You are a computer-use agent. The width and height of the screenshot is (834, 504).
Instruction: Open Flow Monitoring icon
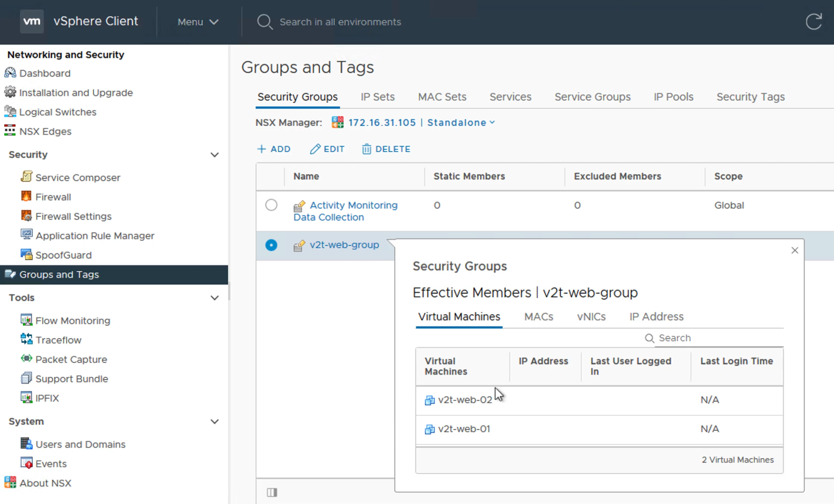coord(26,320)
